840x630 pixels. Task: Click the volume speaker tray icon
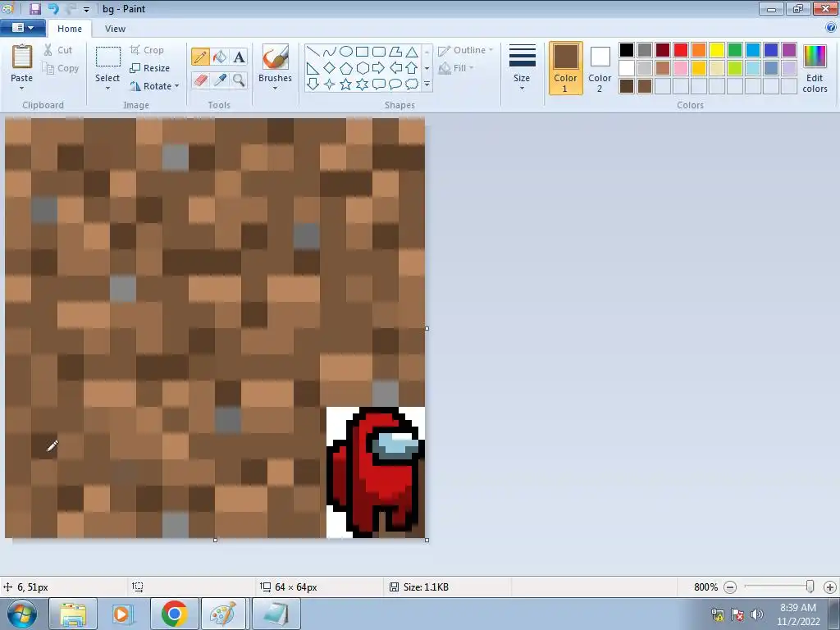[x=757, y=614]
